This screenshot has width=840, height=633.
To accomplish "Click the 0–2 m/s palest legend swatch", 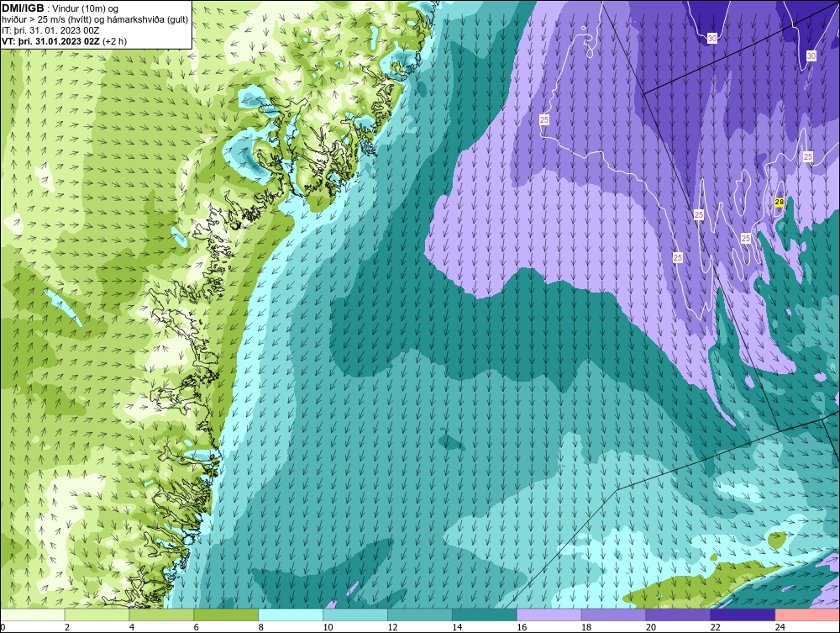I will tap(33, 615).
